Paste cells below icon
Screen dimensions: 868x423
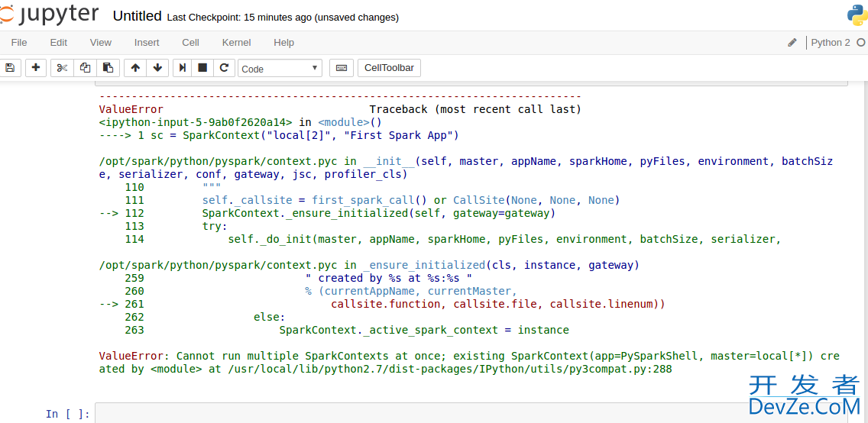108,68
